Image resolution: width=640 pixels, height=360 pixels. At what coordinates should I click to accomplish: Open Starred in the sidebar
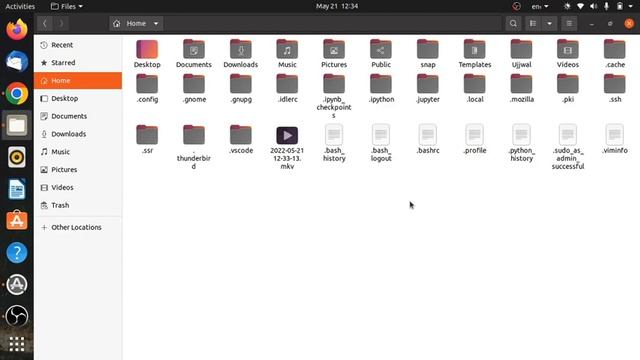coord(78,62)
